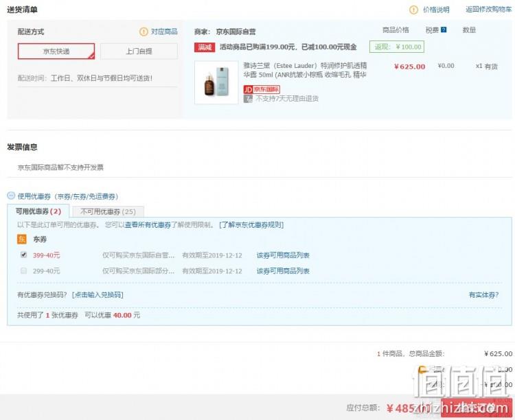Click the 对应商品 info icon
Image resolution: width=515 pixels, height=420 pixels.
tap(144, 32)
